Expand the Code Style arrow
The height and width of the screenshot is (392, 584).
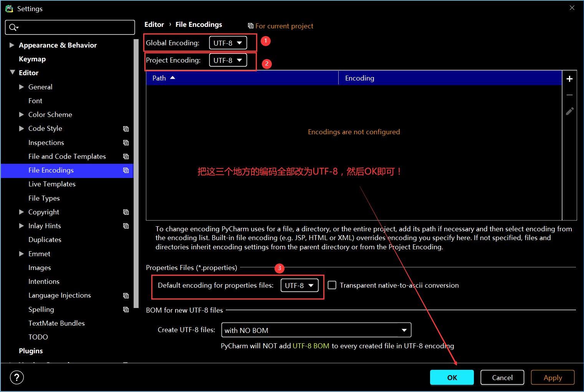point(22,128)
